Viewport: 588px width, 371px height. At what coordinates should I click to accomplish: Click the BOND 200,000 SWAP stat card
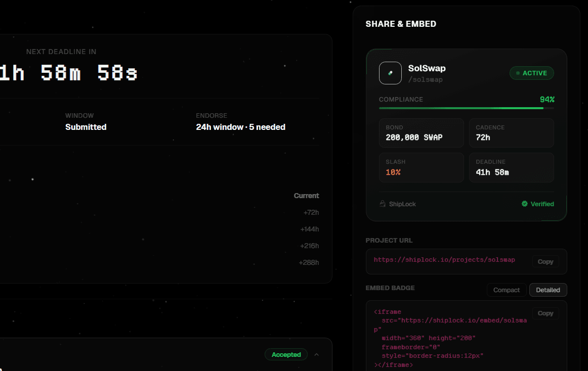pyautogui.click(x=422, y=132)
